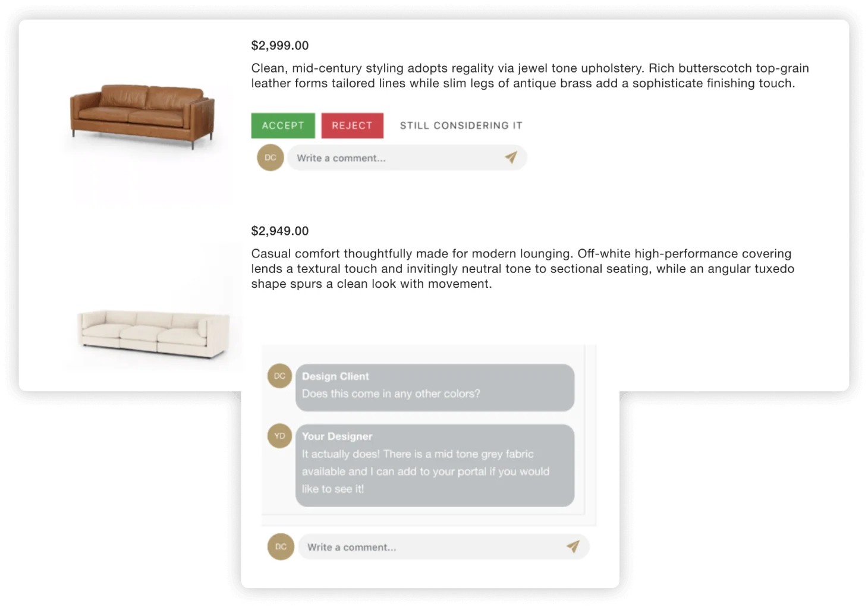Select the "Does this come in any other colors?" message
The height and width of the screenshot is (607, 868).
coord(391,394)
